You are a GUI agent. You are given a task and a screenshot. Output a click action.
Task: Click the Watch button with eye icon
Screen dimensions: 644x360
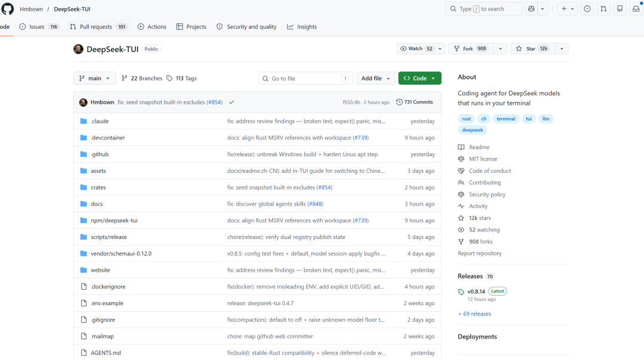pos(416,49)
